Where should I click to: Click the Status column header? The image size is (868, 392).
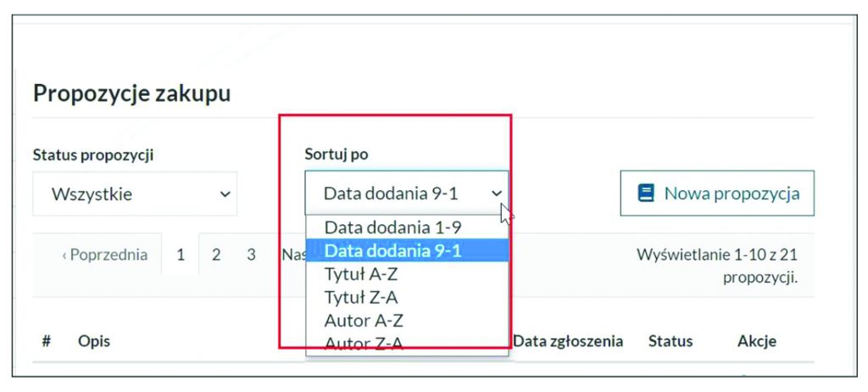670,341
